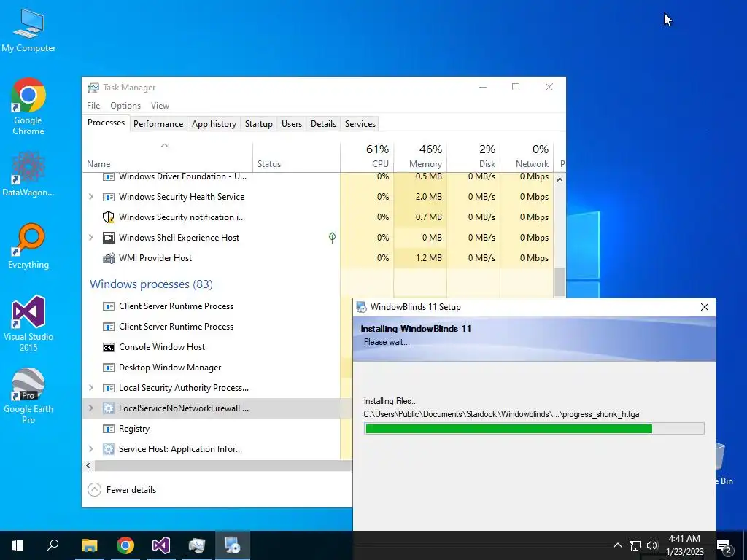The height and width of the screenshot is (560, 747).
Task: Click the LocalServiceNoNetworkFirewall gear icon
Action: pyautogui.click(x=109, y=408)
